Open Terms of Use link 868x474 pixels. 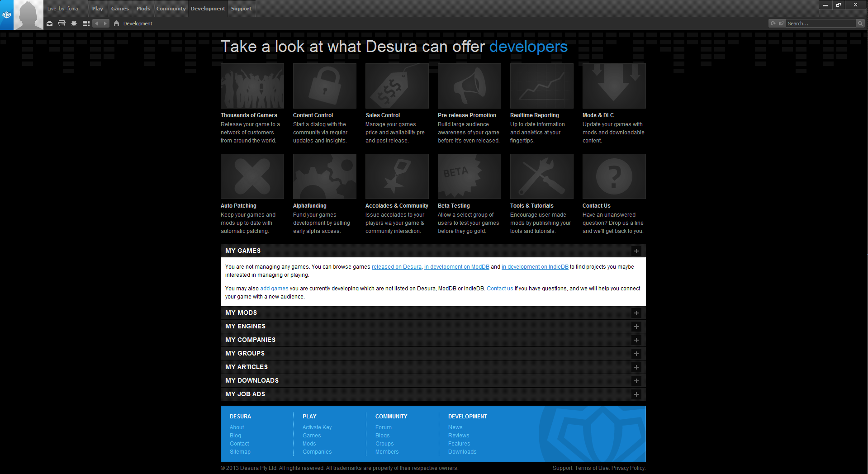tap(592, 468)
